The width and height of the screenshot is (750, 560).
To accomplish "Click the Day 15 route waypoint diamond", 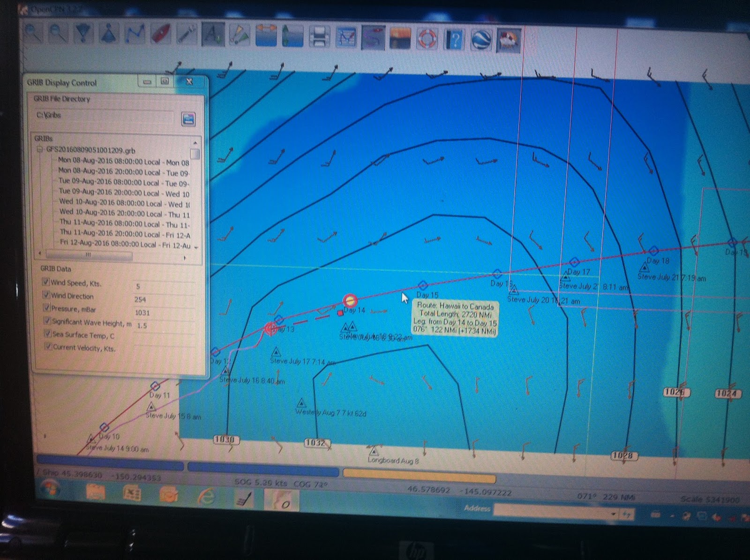I will coord(423,285).
